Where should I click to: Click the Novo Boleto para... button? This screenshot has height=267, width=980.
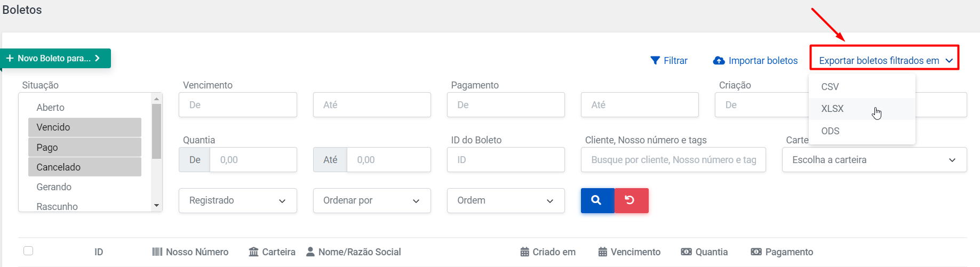pyautogui.click(x=55, y=58)
